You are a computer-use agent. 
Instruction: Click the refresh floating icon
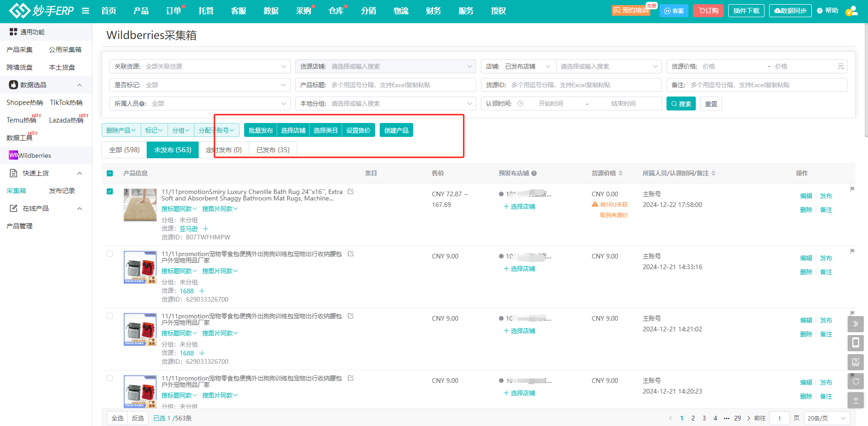855,381
